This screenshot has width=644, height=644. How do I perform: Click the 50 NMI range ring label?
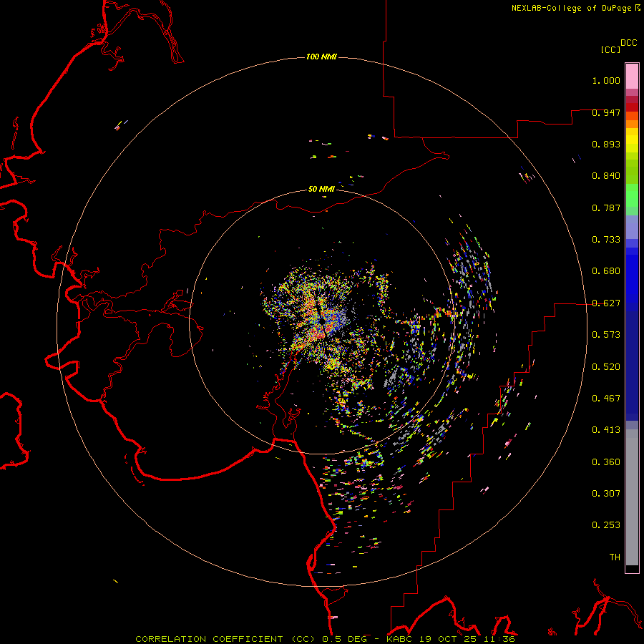321,189
